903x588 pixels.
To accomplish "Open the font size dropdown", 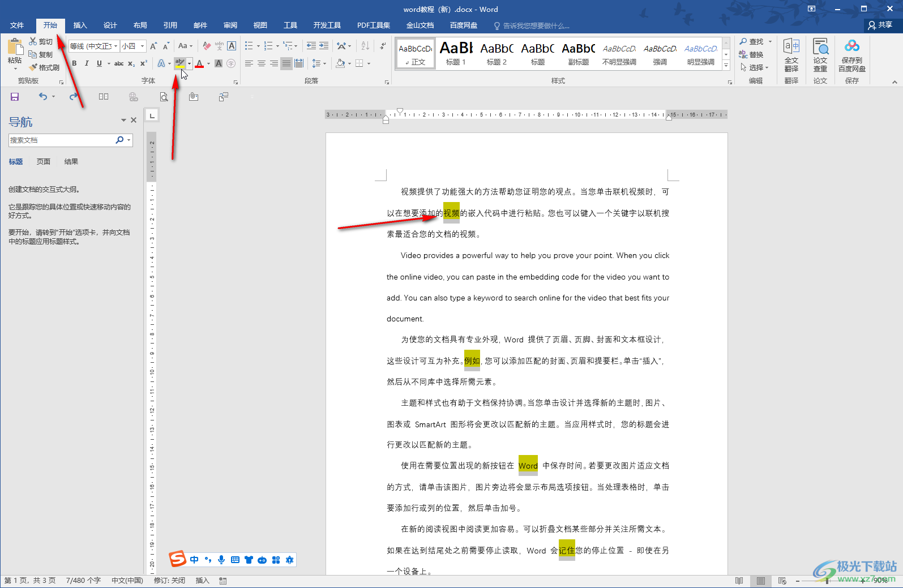I will click(x=143, y=46).
